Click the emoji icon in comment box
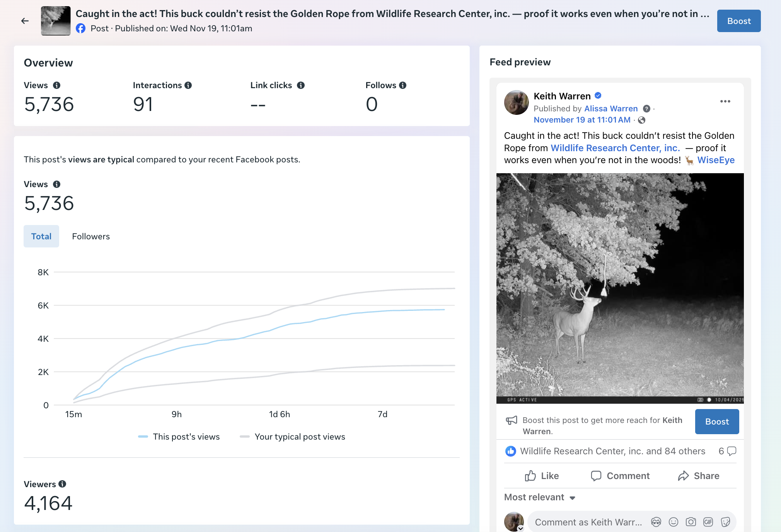 pos(674,522)
